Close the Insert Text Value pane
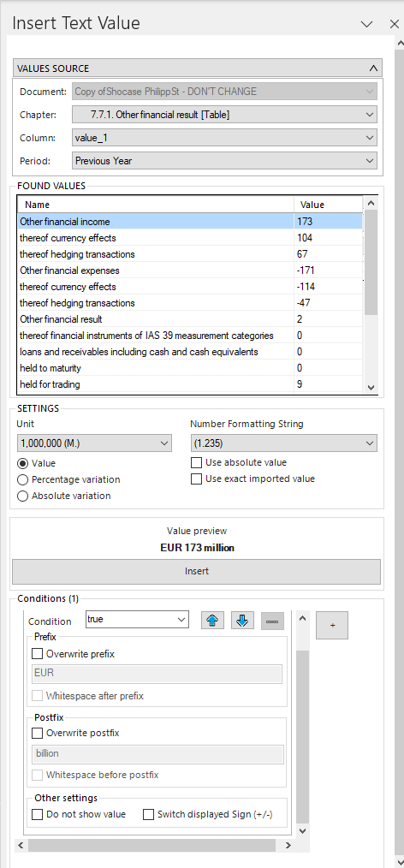Image resolution: width=404 pixels, height=868 pixels. (x=394, y=24)
